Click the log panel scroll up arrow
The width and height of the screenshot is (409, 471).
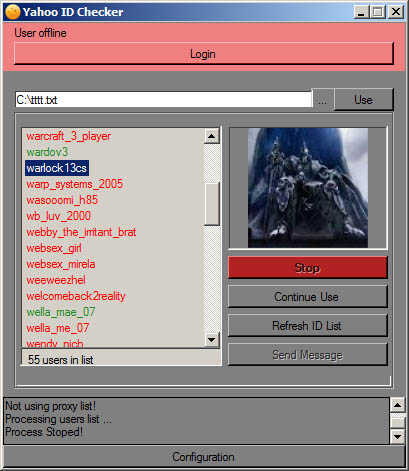click(x=397, y=405)
